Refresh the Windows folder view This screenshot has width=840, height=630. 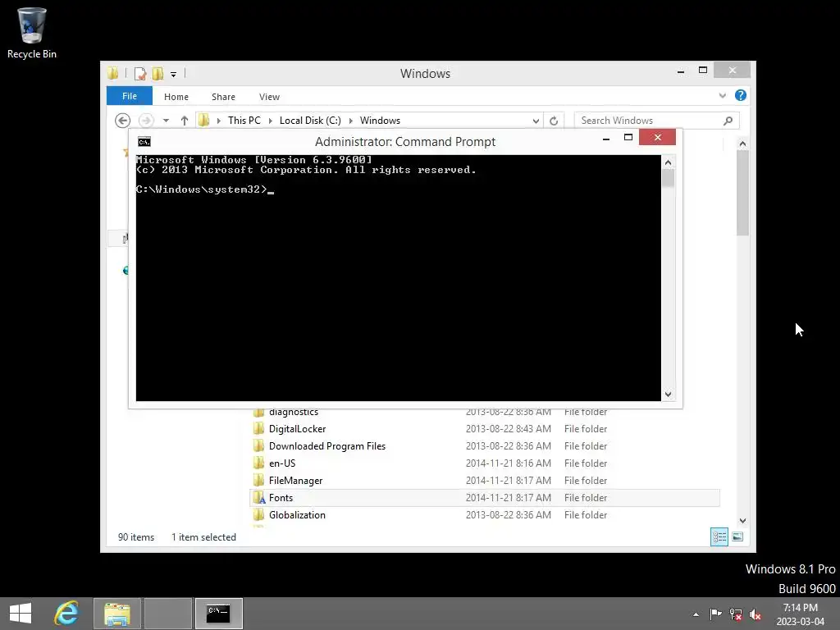click(x=554, y=121)
